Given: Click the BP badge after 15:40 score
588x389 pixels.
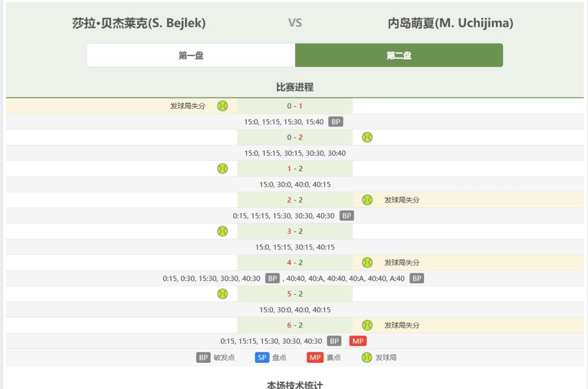Looking at the screenshot, I should [x=335, y=121].
